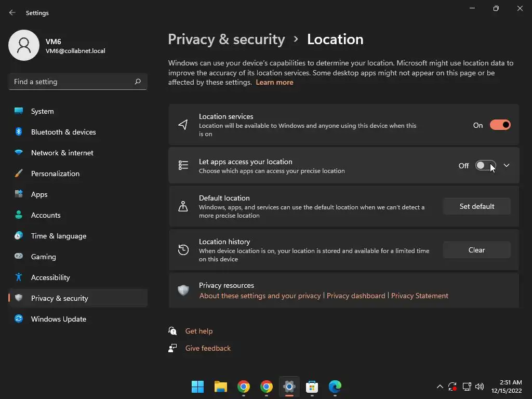Click the volume speaker tray icon
Image resolution: width=532 pixels, height=399 pixels.
[480, 387]
